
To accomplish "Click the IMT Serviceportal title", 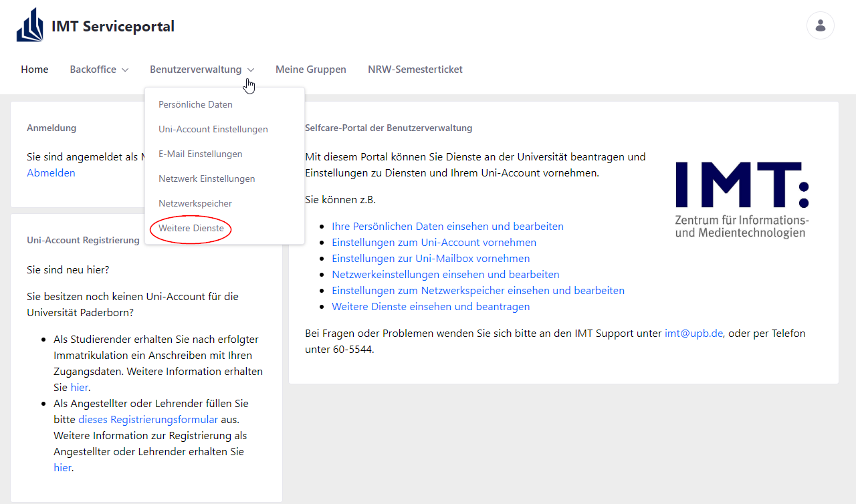I will point(113,27).
